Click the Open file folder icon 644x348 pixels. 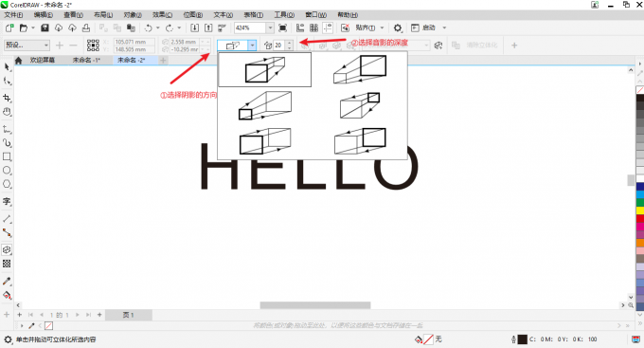[24, 27]
